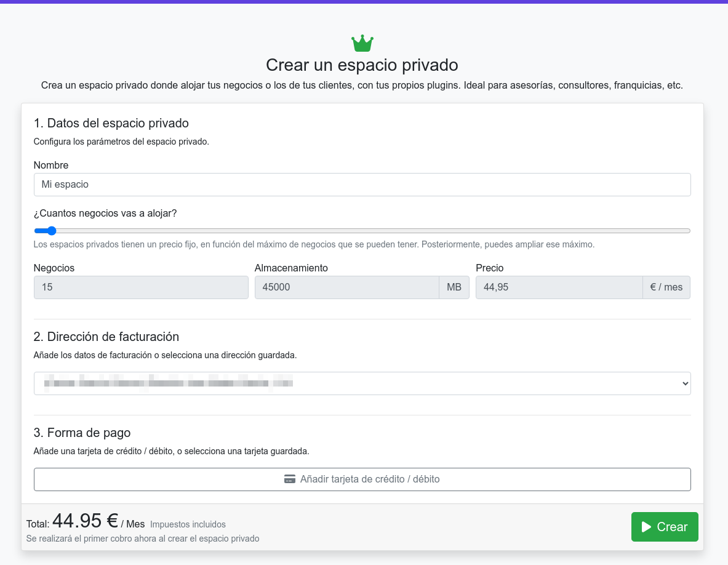
Task: Click the 'Crear un espacio privado' heading
Action: [x=362, y=65]
